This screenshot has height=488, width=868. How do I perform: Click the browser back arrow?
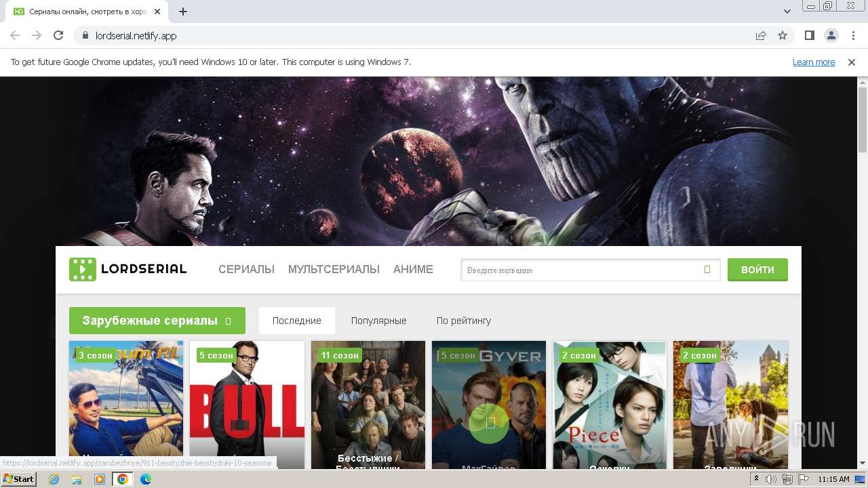(15, 35)
